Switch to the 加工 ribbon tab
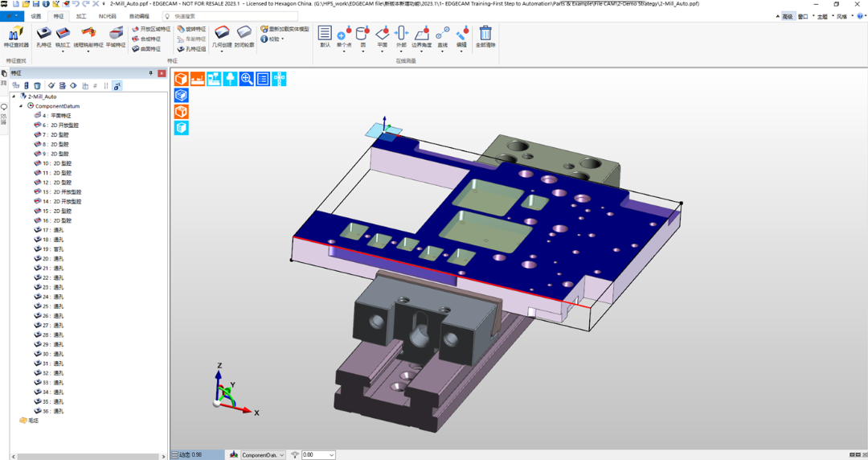868x460 pixels. click(81, 16)
